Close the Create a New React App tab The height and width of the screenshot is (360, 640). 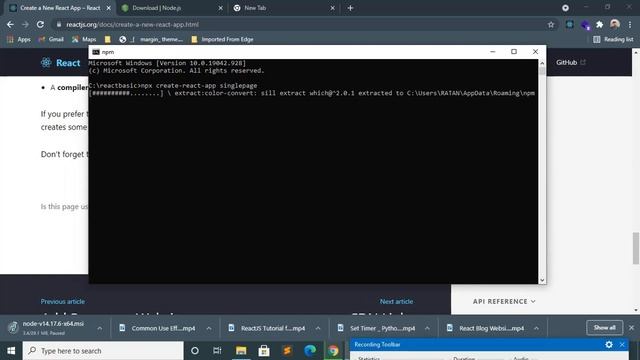click(x=109, y=8)
